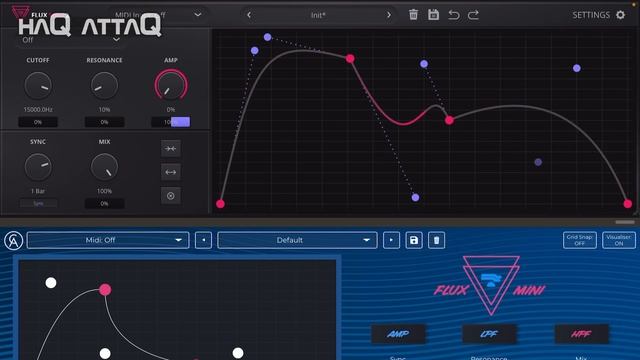640x360 pixels.
Task: Go to previous preset left of Init
Action: click(x=249, y=15)
